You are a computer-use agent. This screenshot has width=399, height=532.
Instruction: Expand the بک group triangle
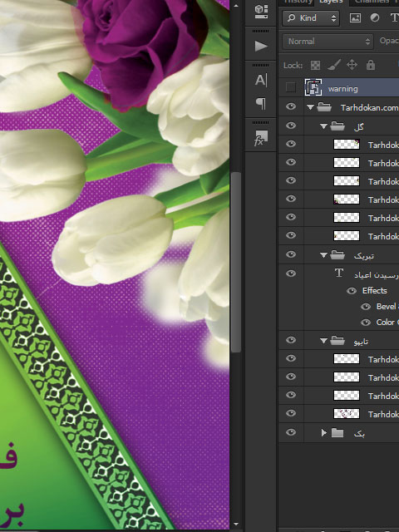[x=323, y=432]
